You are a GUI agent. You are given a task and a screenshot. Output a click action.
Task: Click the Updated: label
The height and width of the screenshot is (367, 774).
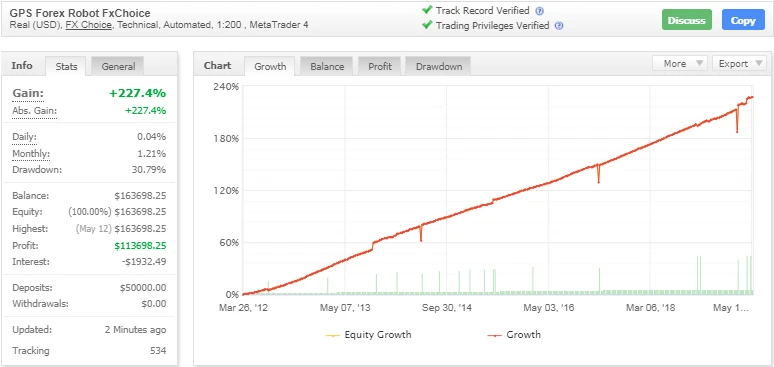(x=32, y=329)
